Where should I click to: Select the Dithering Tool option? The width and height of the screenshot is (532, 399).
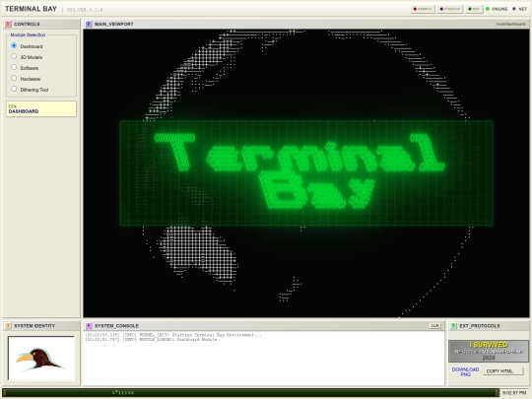pos(14,90)
